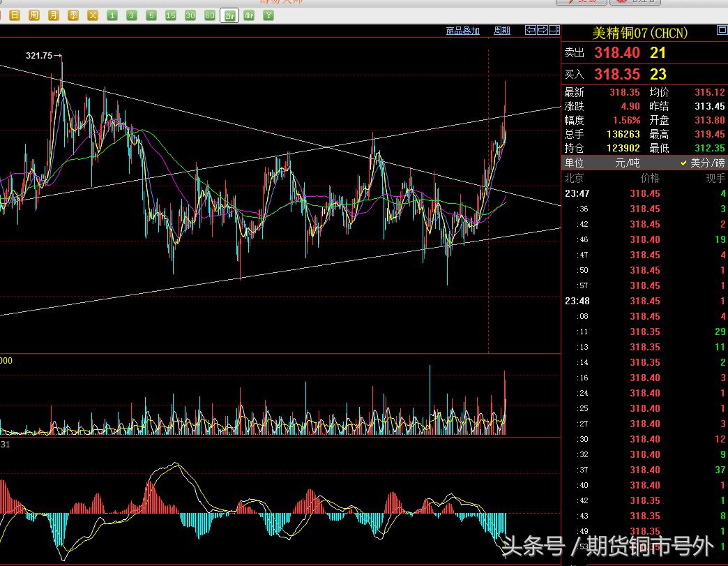
Task: Click the 最低 value 312.35
Action: (x=709, y=148)
